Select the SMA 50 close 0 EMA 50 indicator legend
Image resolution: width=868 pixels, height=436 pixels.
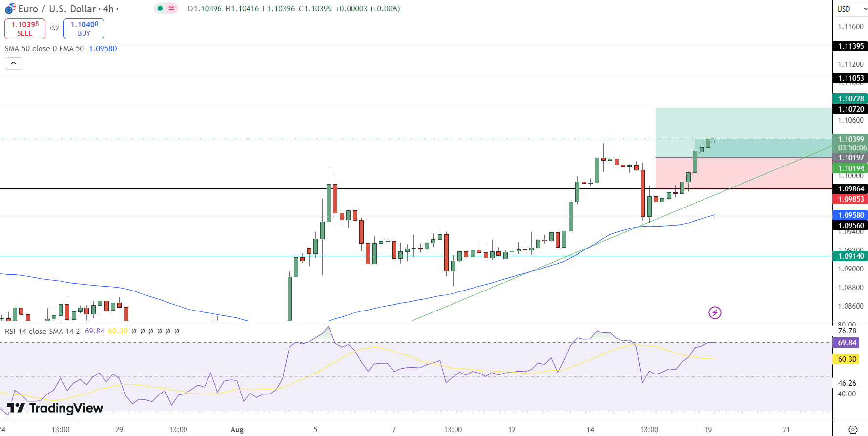point(44,49)
